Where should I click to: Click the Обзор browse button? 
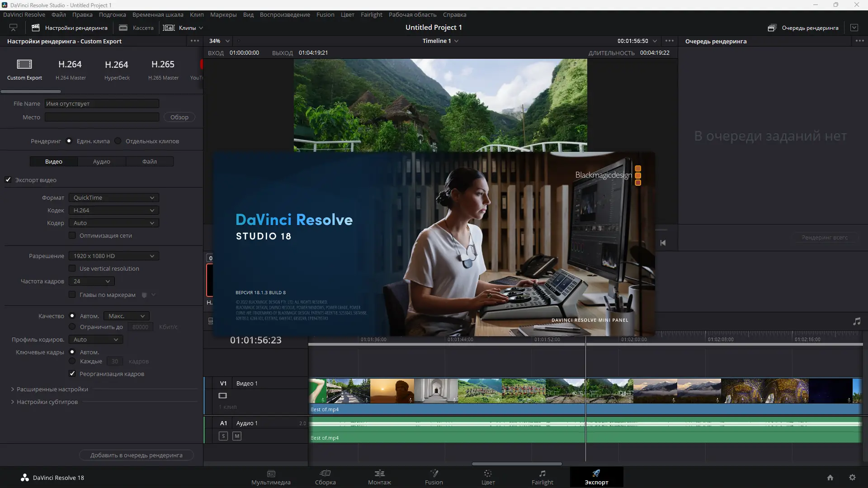click(x=179, y=117)
